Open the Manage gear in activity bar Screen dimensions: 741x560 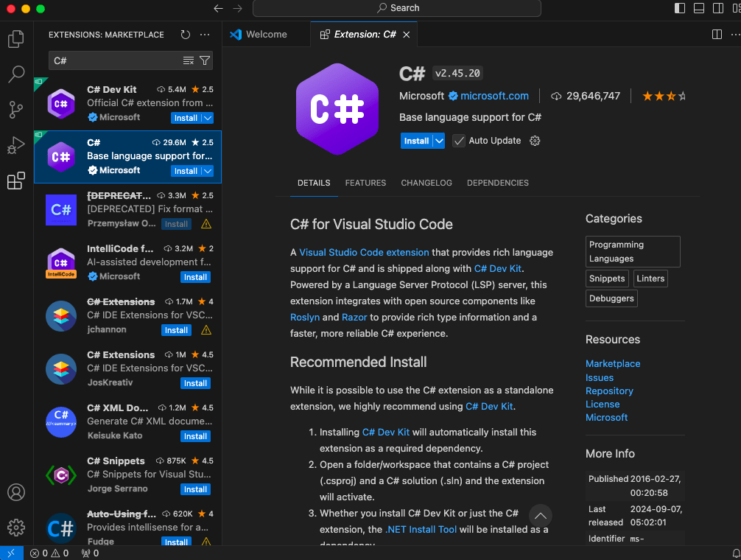pos(16,528)
